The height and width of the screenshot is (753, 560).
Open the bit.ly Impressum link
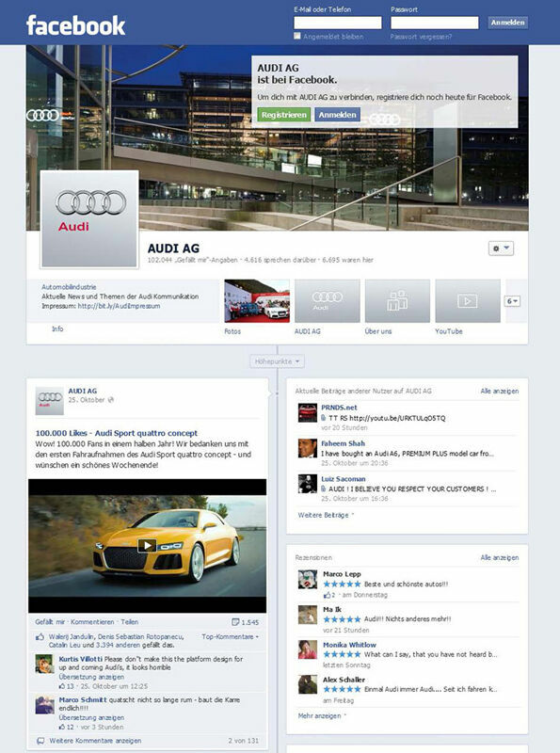[119, 306]
